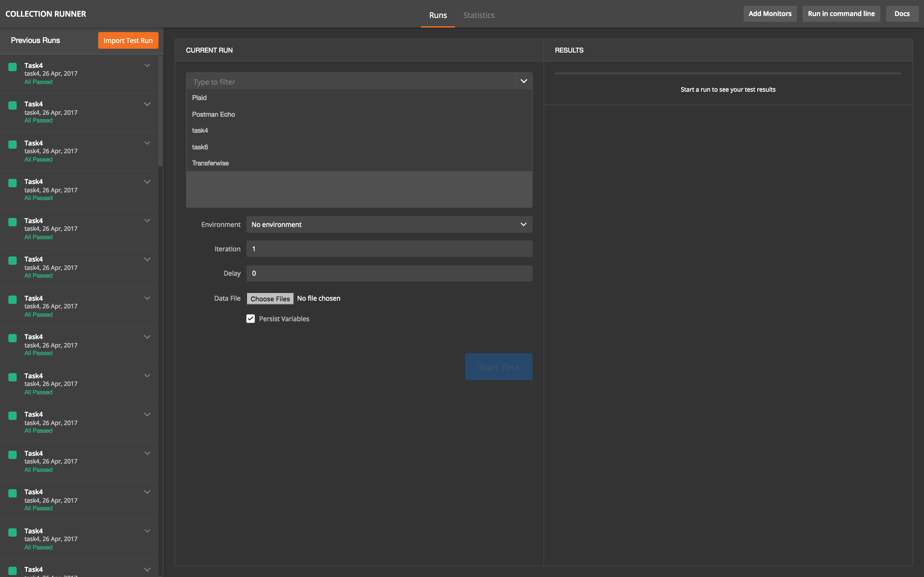Pick the Transferwise collection
The width and height of the screenshot is (924, 577).
pos(210,163)
